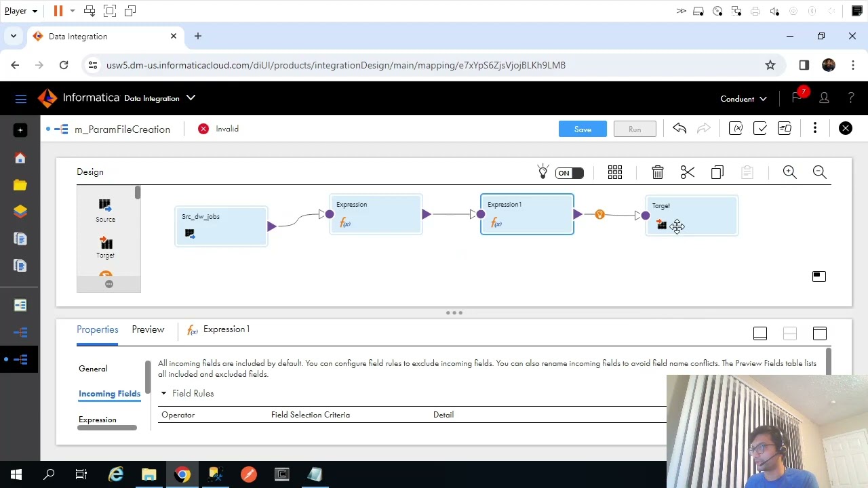Open the General properties section
This screenshot has height=488, width=868.
pos(93,369)
